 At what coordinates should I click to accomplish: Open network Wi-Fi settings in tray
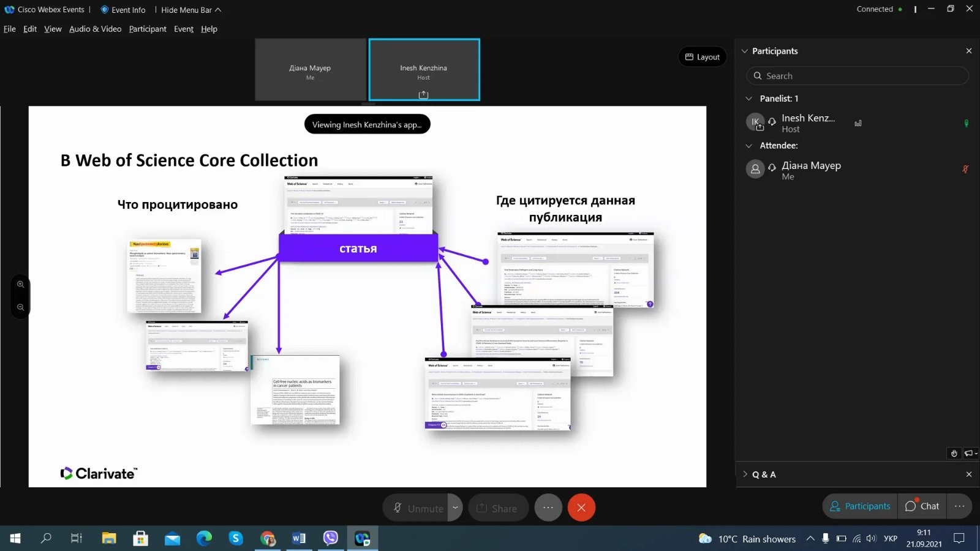coord(856,539)
